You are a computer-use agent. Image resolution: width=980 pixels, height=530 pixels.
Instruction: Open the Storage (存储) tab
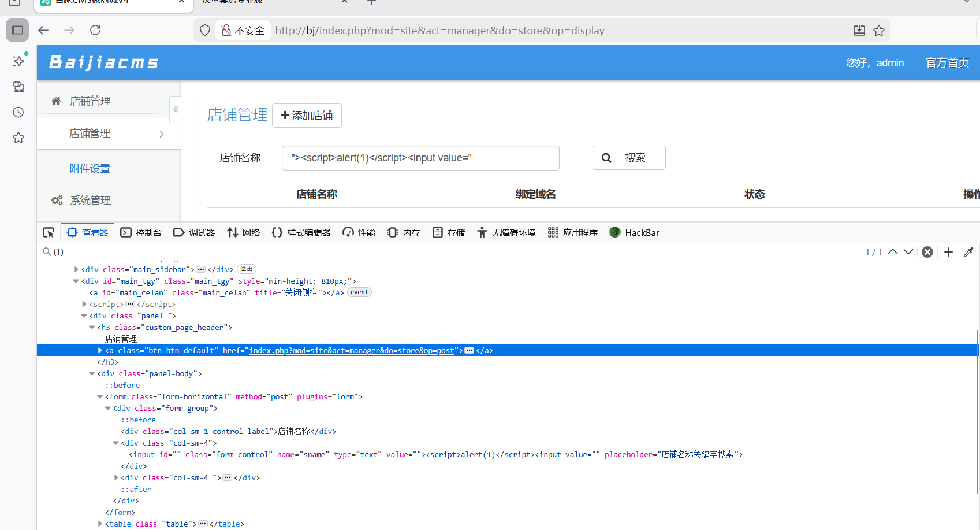449,232
